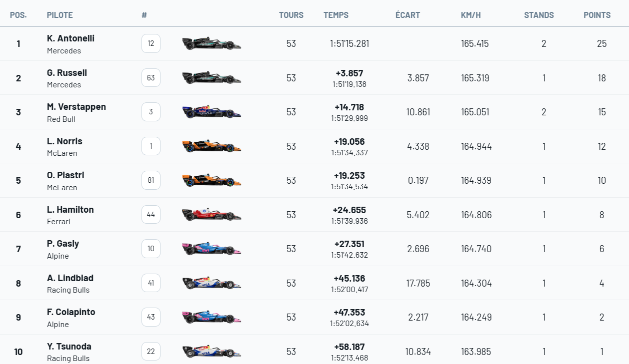Click the number 12 badge
Screen dimensions: 629x364
(151, 43)
